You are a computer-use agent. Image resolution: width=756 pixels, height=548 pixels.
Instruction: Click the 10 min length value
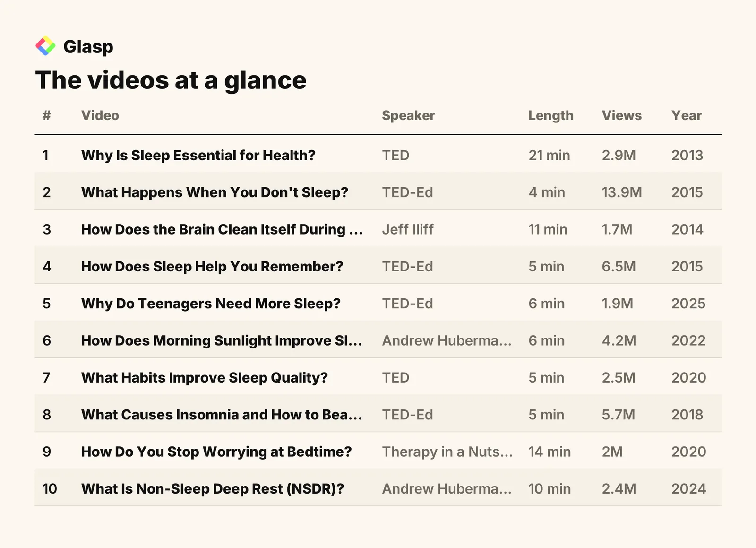coord(550,489)
